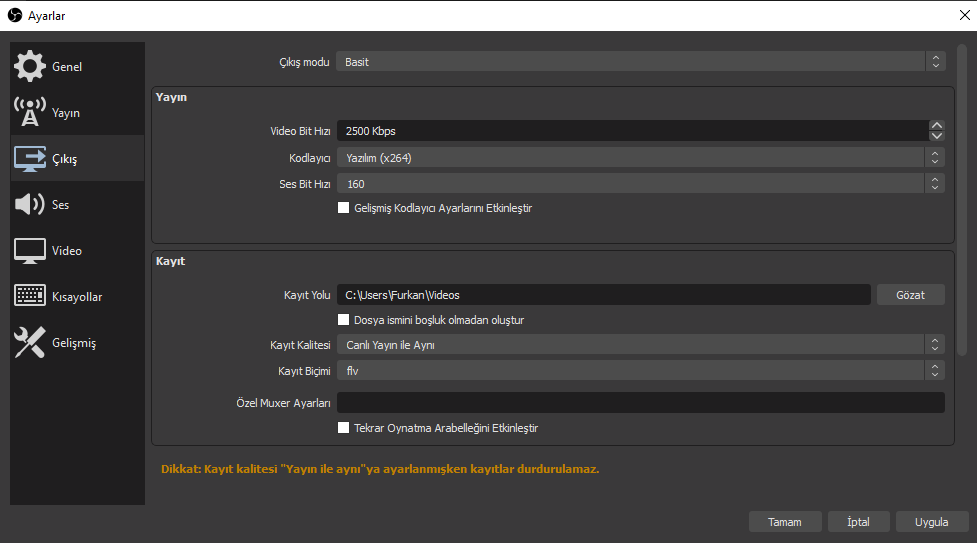
Task: Open Yayın settings via antenna icon
Action: 29,112
